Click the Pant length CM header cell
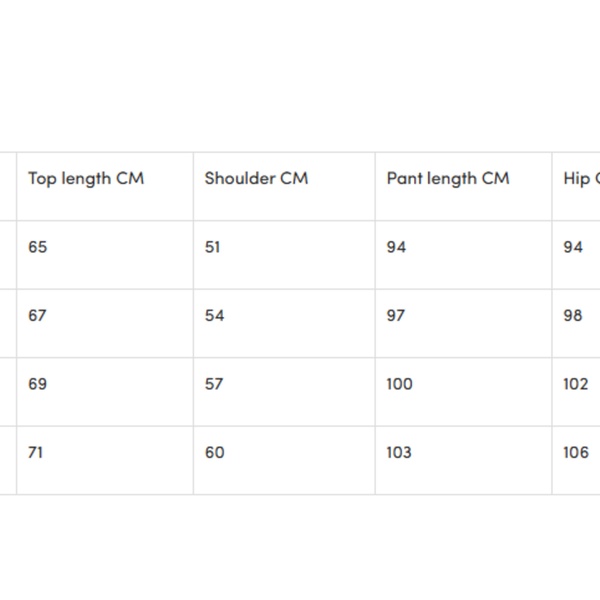The width and height of the screenshot is (600, 600). tap(447, 179)
